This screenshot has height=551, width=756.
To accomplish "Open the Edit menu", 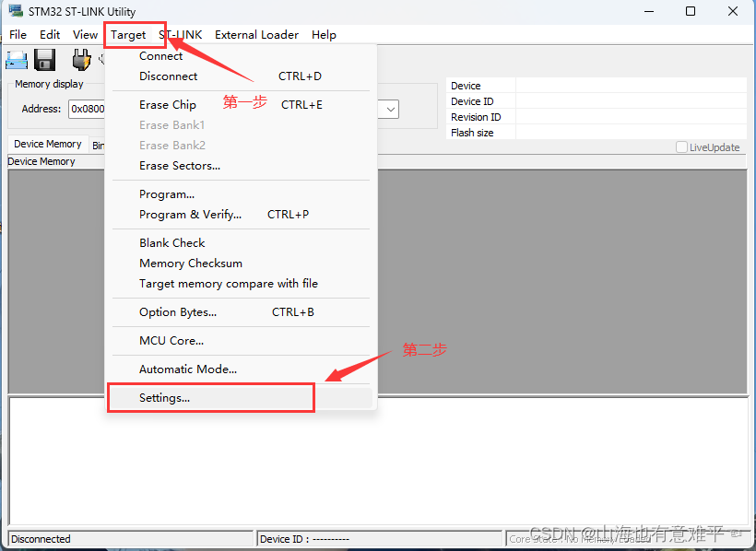I will (50, 34).
